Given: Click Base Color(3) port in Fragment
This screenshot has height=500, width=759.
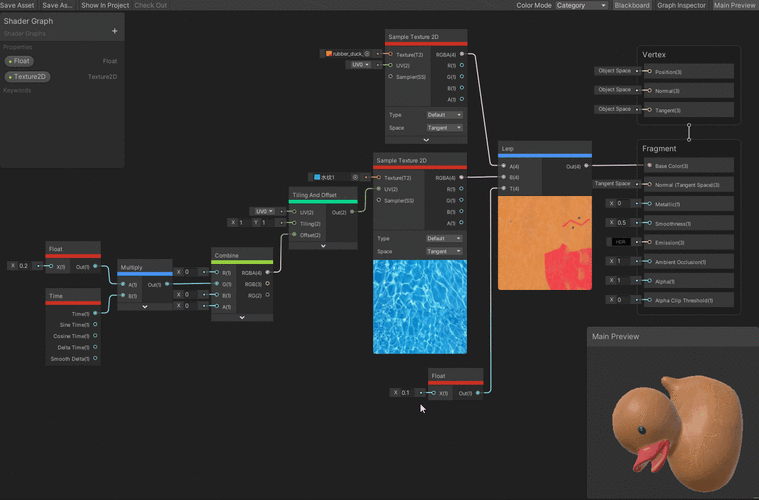Looking at the screenshot, I should tap(650, 166).
